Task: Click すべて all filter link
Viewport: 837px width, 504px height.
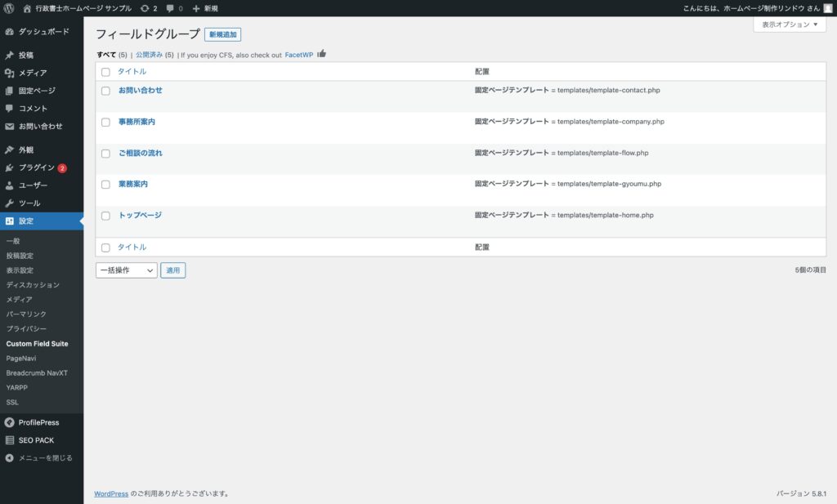Action: pos(106,55)
